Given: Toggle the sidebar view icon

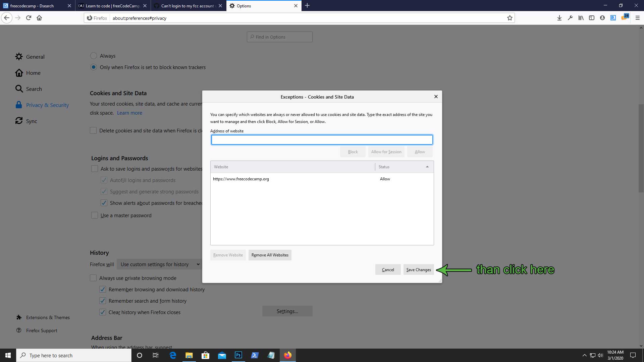Looking at the screenshot, I should (592, 18).
